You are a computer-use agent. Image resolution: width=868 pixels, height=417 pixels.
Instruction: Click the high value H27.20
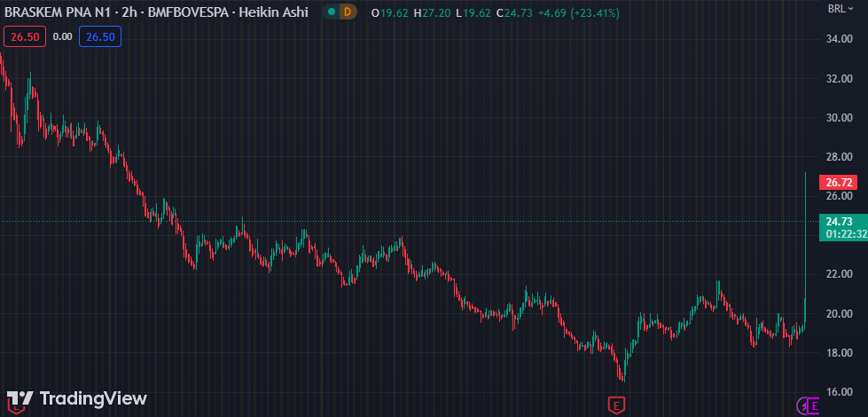coord(433,12)
